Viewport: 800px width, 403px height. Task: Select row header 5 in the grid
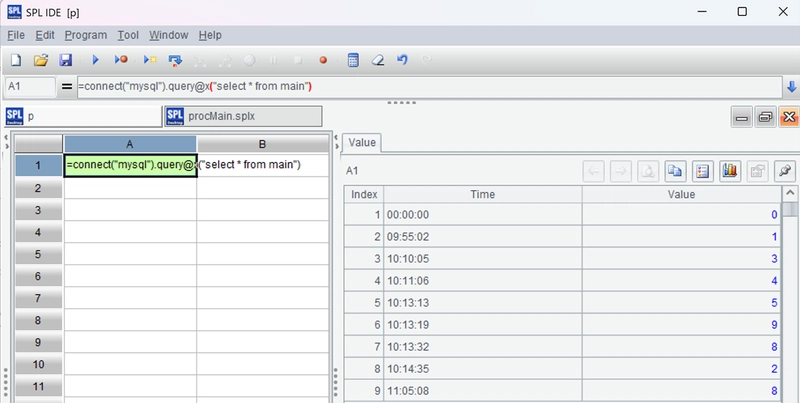(38, 254)
